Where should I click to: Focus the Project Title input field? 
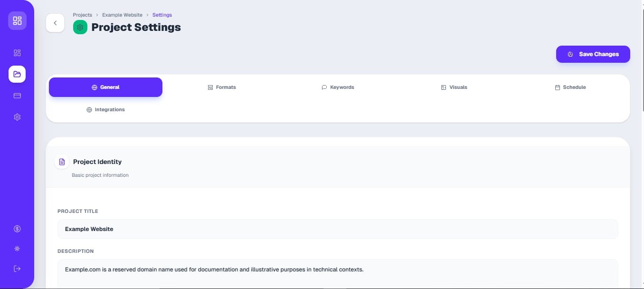point(338,229)
